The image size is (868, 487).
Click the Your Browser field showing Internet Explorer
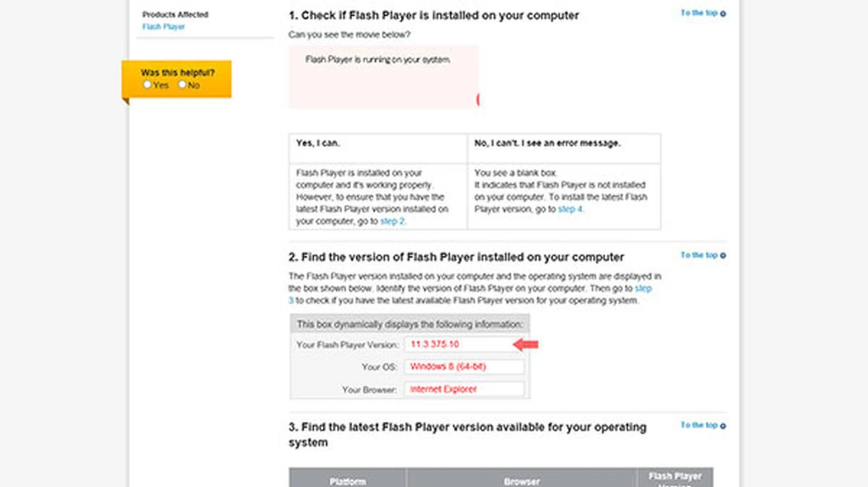[464, 389]
